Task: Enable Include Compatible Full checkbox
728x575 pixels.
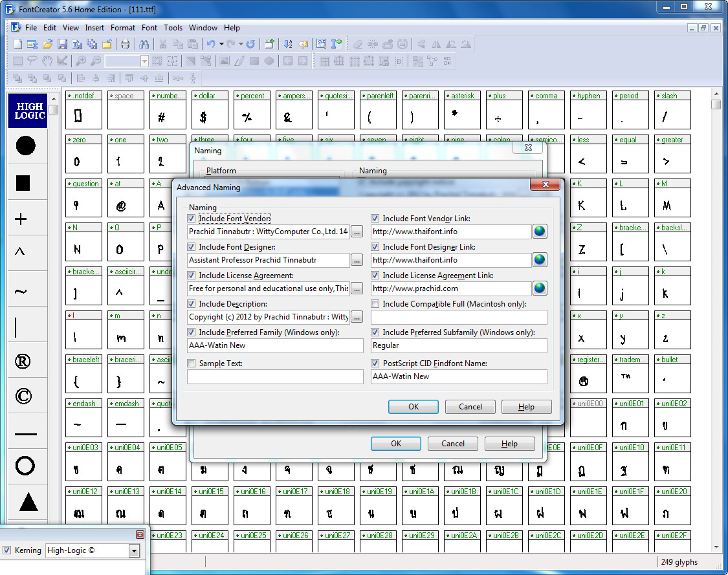Action: (375, 304)
